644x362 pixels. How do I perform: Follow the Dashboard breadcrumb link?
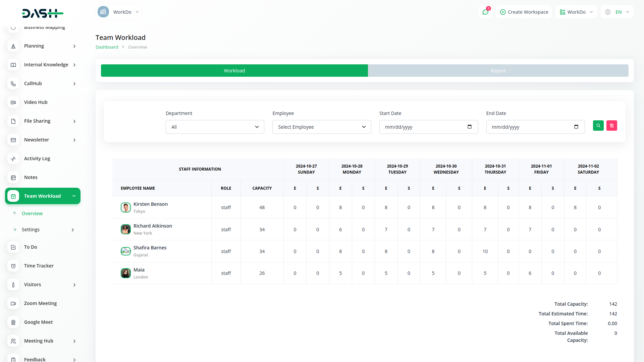pos(107,47)
